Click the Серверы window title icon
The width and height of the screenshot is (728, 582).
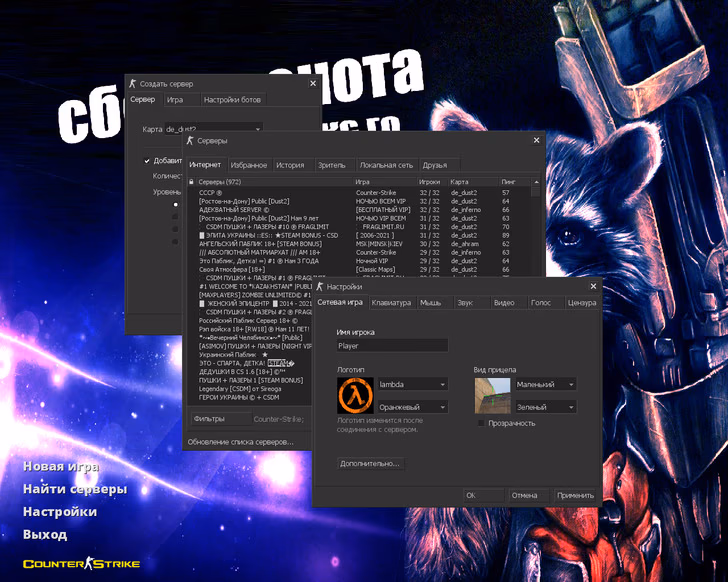190,142
